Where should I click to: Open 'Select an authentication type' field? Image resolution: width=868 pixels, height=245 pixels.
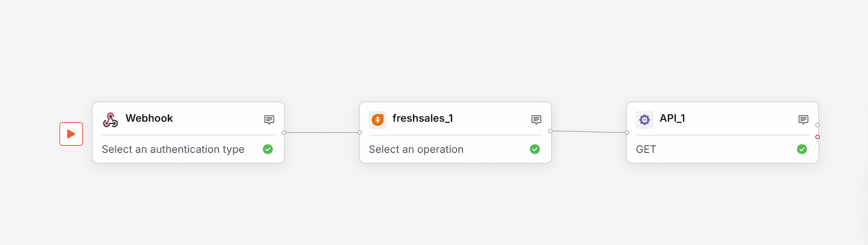[x=173, y=149]
